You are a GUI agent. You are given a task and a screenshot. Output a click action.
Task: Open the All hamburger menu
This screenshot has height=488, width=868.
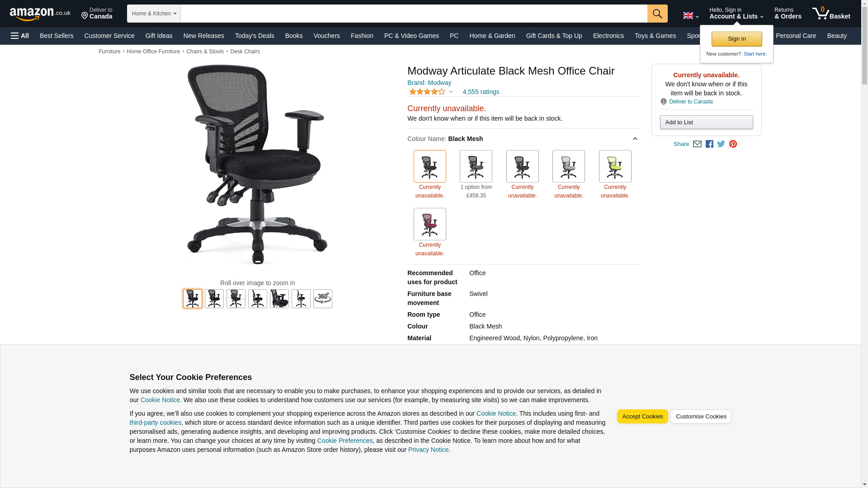(x=20, y=36)
